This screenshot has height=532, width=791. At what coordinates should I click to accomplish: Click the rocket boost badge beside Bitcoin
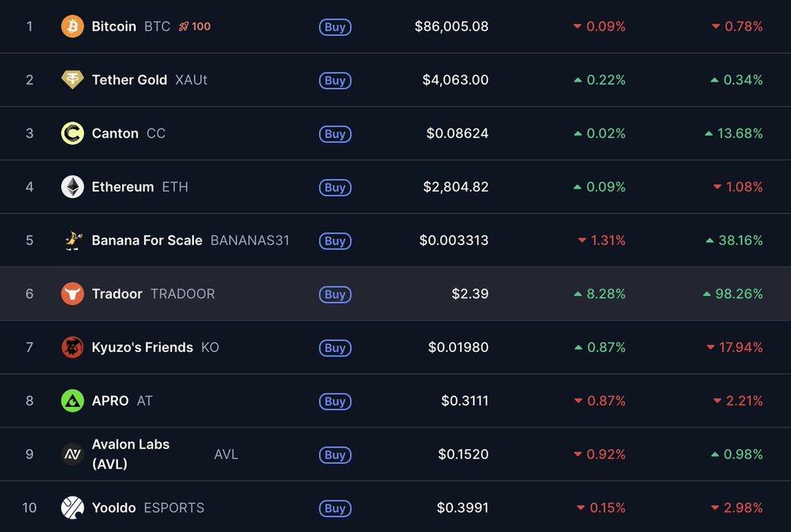[x=195, y=27]
